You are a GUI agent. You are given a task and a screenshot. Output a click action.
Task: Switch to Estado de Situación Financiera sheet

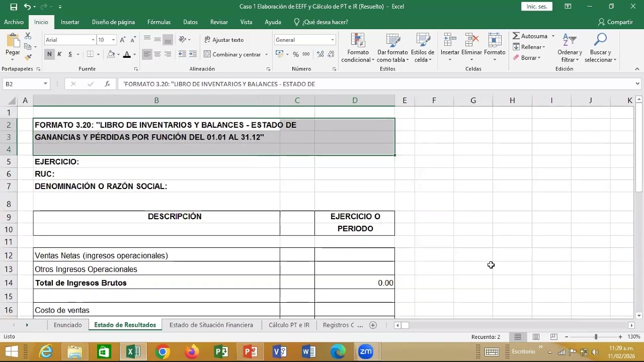click(211, 325)
